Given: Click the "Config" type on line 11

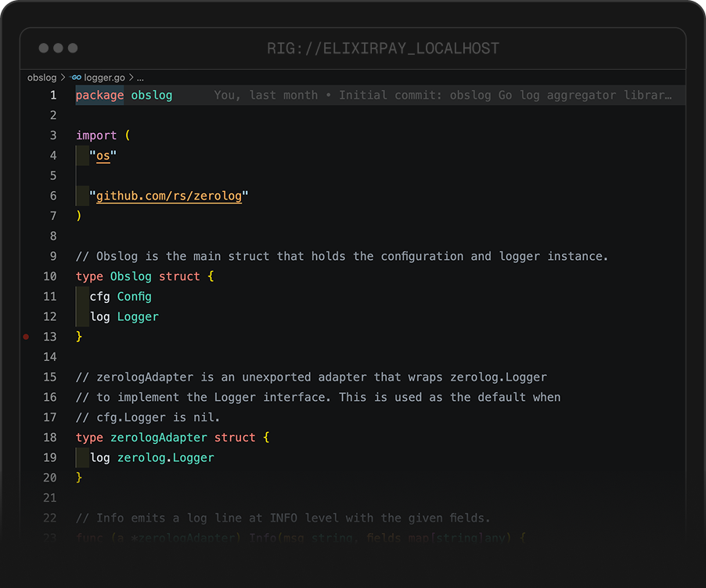Looking at the screenshot, I should pos(134,297).
